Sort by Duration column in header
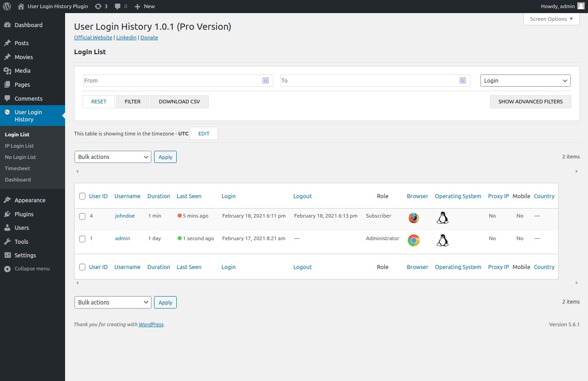 159,196
